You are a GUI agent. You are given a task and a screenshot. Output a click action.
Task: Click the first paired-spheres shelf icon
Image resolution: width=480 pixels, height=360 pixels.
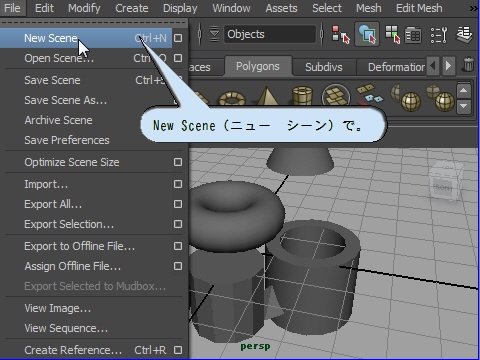(x=406, y=97)
